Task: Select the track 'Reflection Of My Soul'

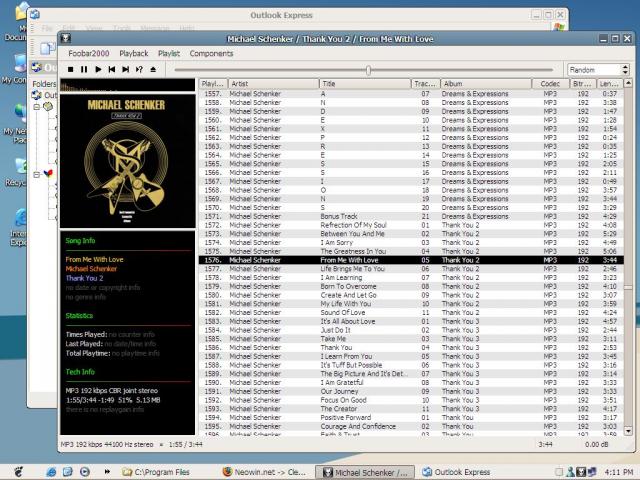Action: (411, 225)
